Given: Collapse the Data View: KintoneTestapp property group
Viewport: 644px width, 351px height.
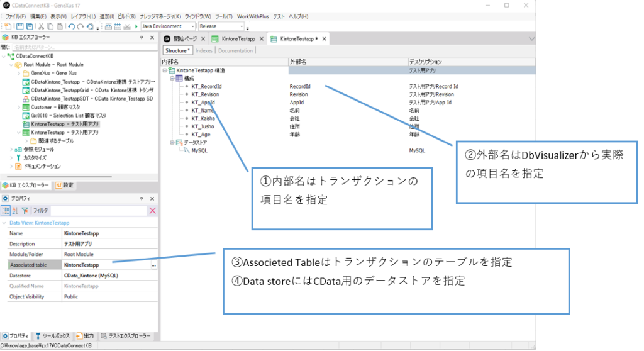Looking at the screenshot, I should [4, 223].
